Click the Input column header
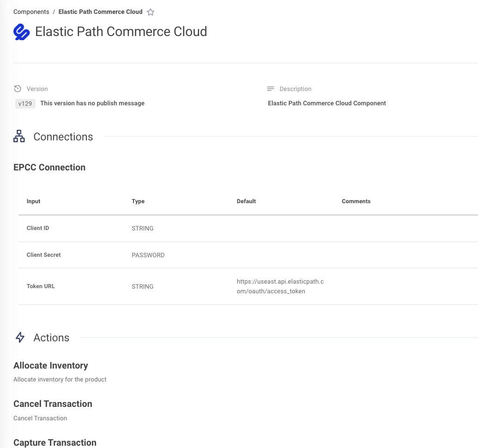 (34, 201)
